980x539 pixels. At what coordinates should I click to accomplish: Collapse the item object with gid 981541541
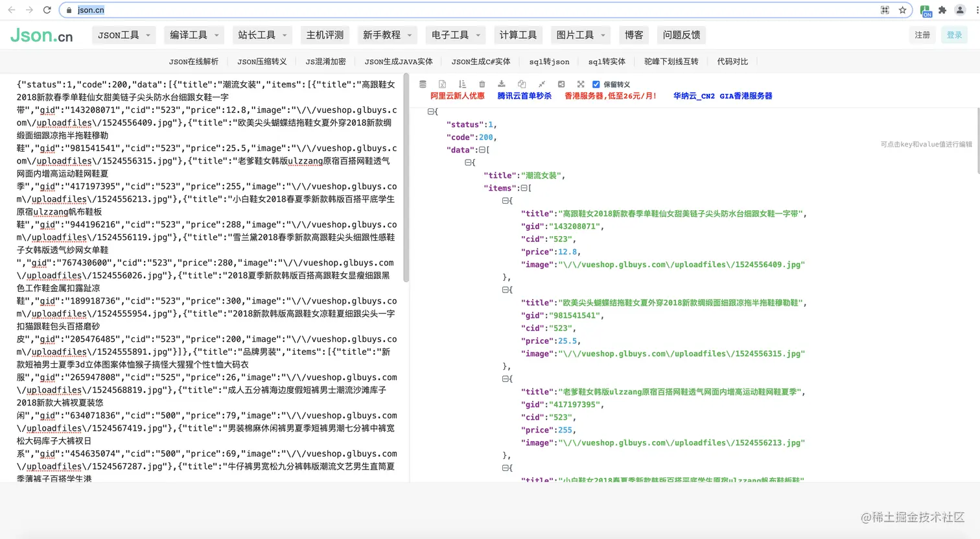pos(506,290)
